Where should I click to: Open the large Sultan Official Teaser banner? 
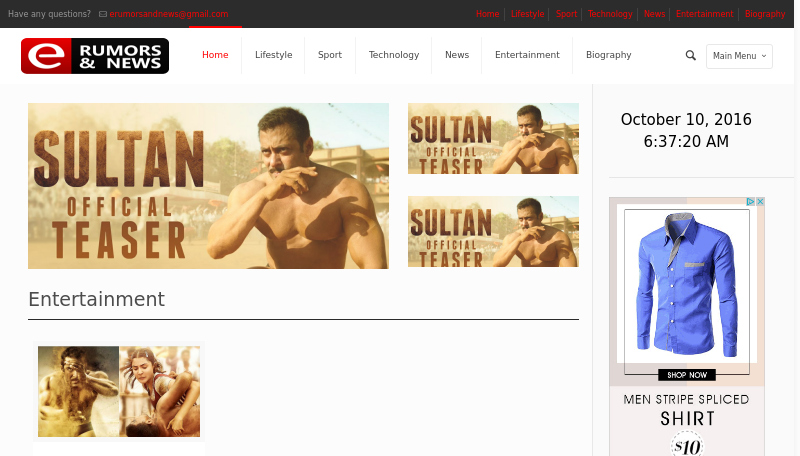tap(208, 186)
